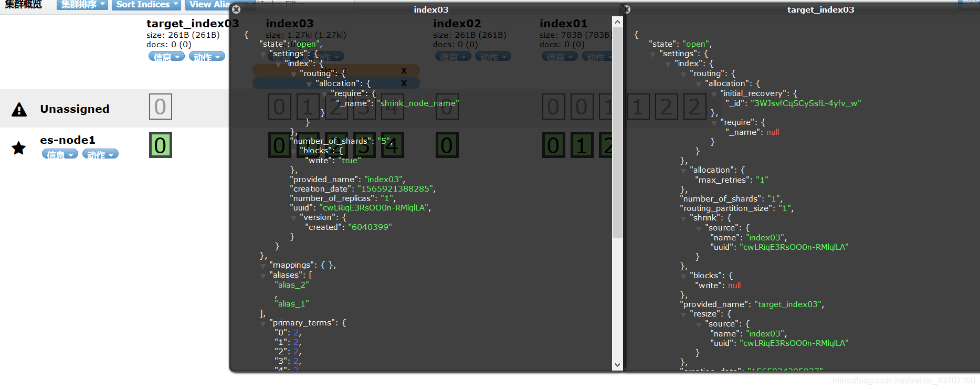The width and height of the screenshot is (980, 390).
Task: Click "created" version value "6040399"
Action: pyautogui.click(x=370, y=227)
